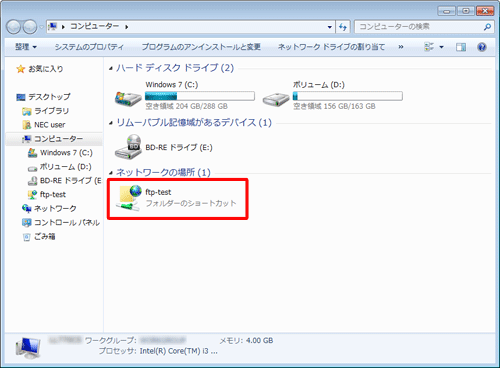
Task: Click プロセッサ: Intel(R) Core(TM) i3 text
Action: (158, 351)
